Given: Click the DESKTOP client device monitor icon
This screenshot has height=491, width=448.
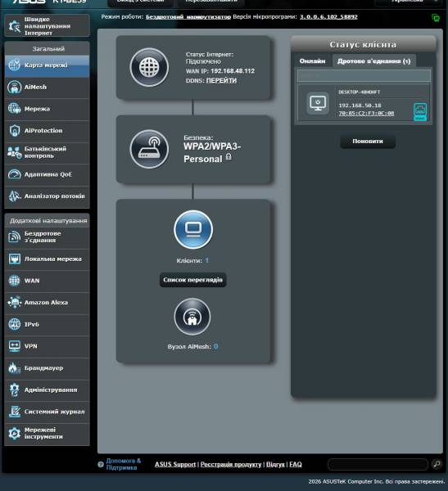Looking at the screenshot, I should pyautogui.click(x=318, y=103).
